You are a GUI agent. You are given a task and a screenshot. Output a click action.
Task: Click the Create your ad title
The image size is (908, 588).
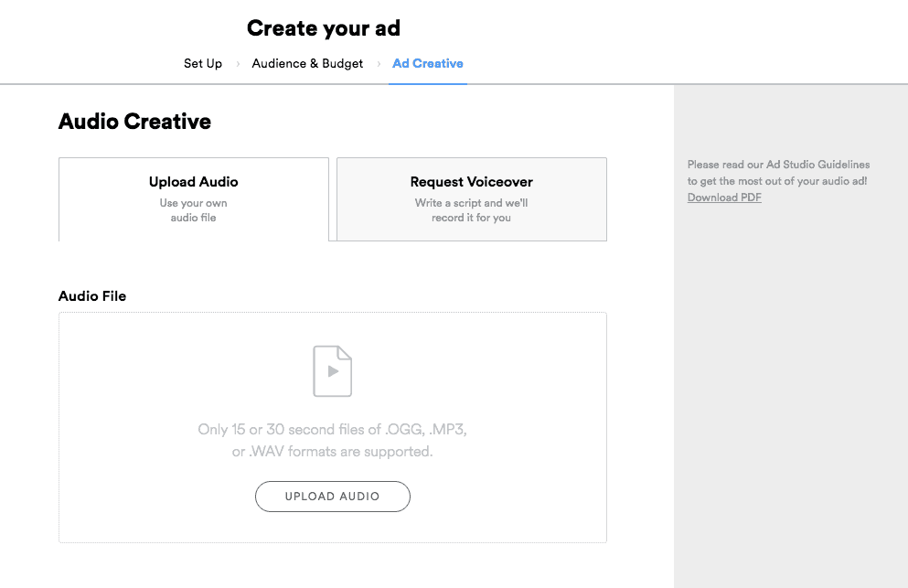323,27
